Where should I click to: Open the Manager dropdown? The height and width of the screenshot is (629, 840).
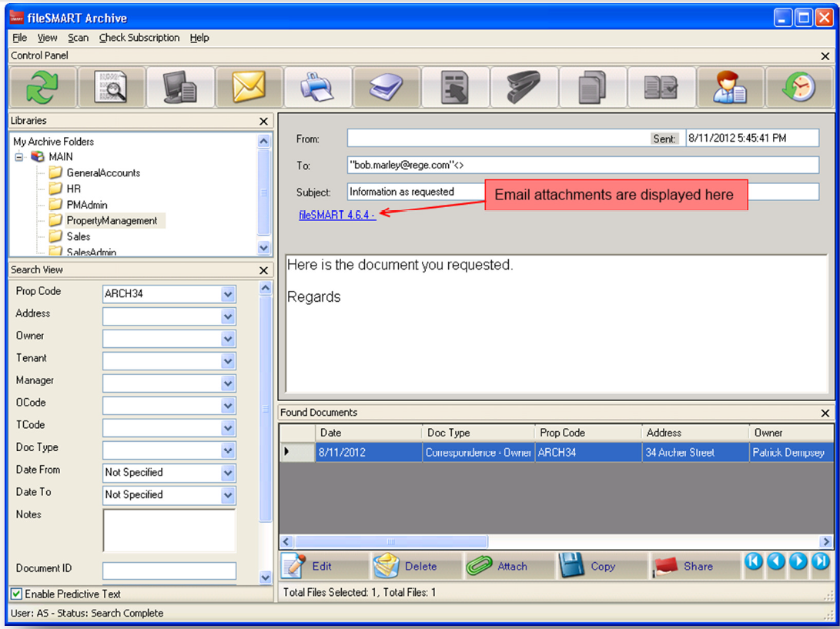click(x=228, y=383)
